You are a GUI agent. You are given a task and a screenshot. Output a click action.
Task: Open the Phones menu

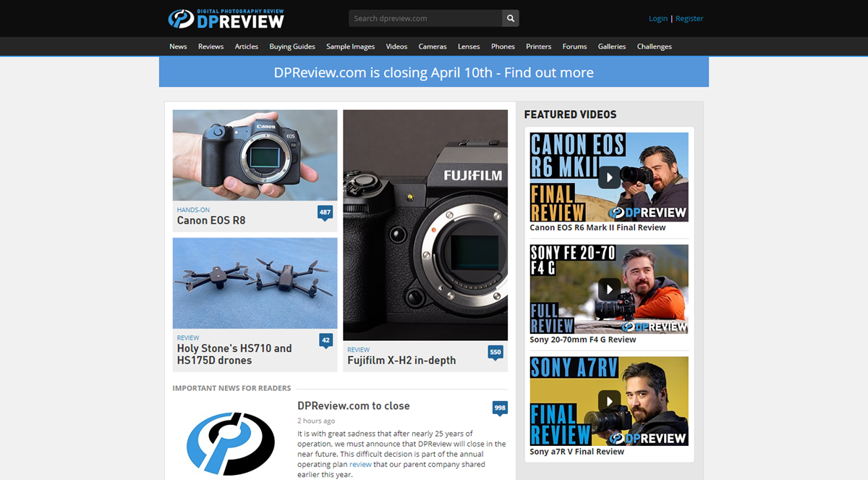tap(503, 46)
